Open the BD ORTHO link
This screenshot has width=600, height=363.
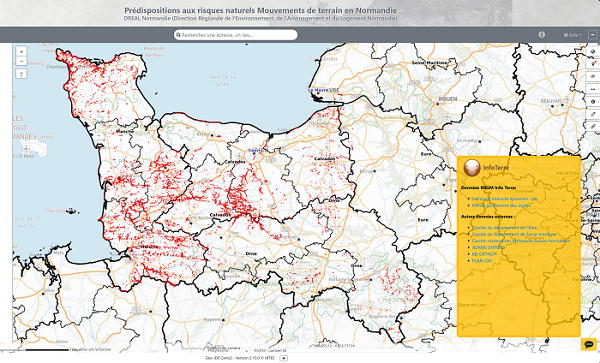(x=484, y=254)
